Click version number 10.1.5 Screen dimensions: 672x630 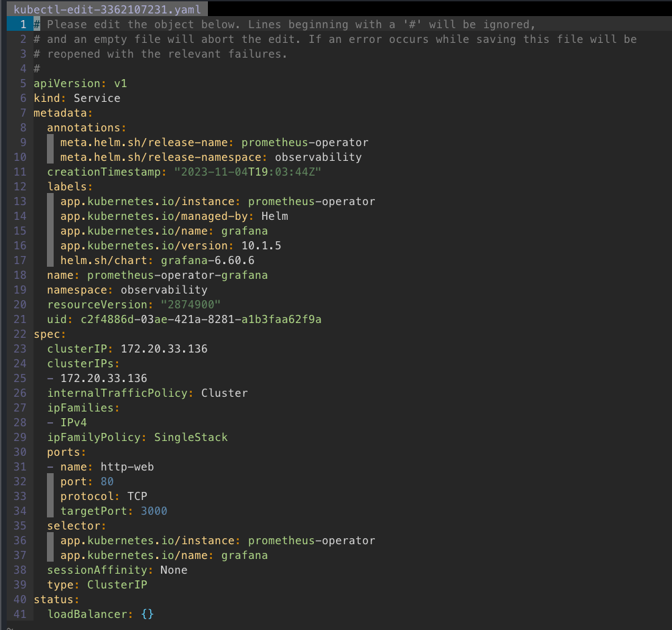[x=261, y=245]
